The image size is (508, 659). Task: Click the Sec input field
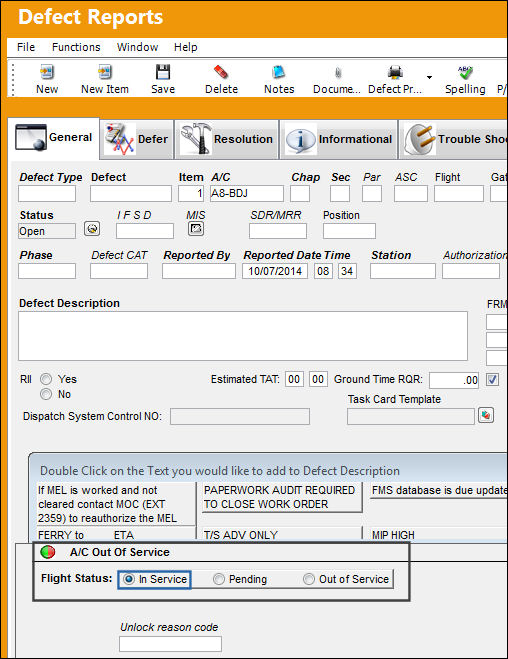(340, 194)
